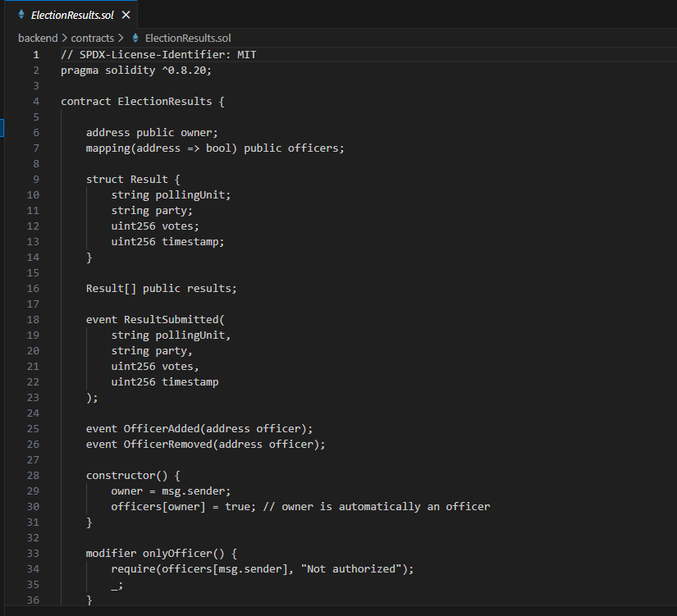This screenshot has width=677, height=616.
Task: Click line number 4 in the gutter
Action: (36, 102)
